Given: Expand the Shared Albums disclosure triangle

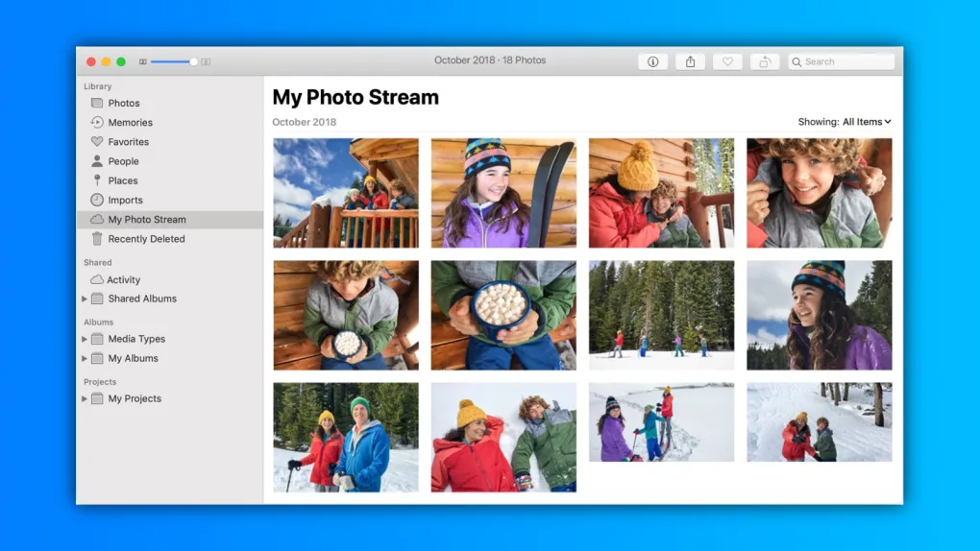Looking at the screenshot, I should pyautogui.click(x=85, y=299).
